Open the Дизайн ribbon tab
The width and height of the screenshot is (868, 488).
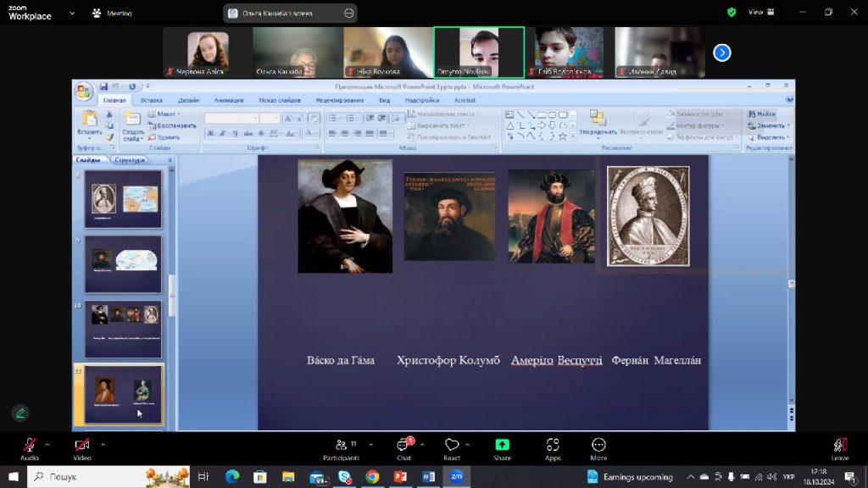pos(189,100)
